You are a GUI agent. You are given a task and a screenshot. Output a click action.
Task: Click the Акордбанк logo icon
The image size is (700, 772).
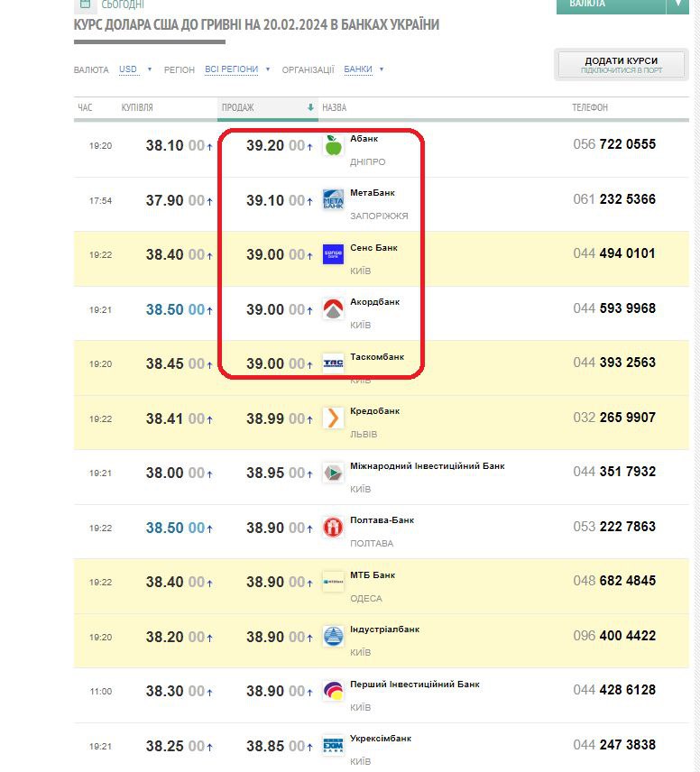coord(333,309)
